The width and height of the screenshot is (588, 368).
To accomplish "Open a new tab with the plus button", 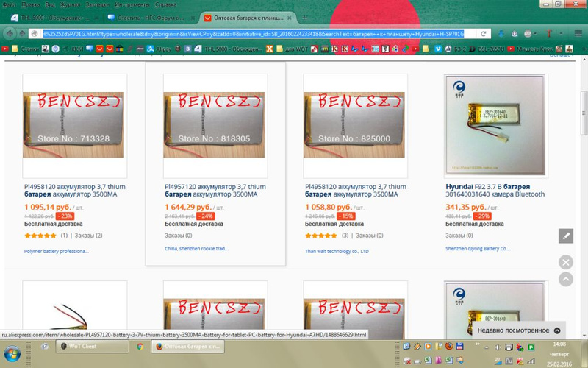I will 305,17.
